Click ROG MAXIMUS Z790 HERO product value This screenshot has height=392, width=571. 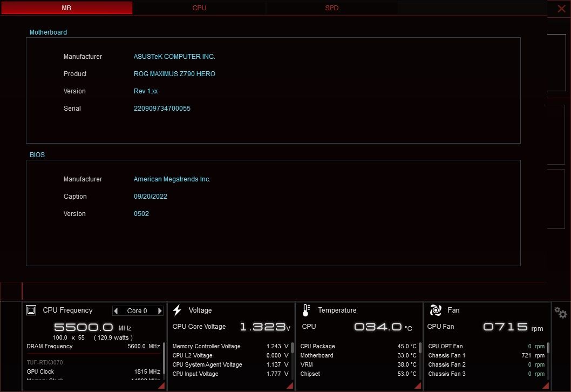point(174,73)
